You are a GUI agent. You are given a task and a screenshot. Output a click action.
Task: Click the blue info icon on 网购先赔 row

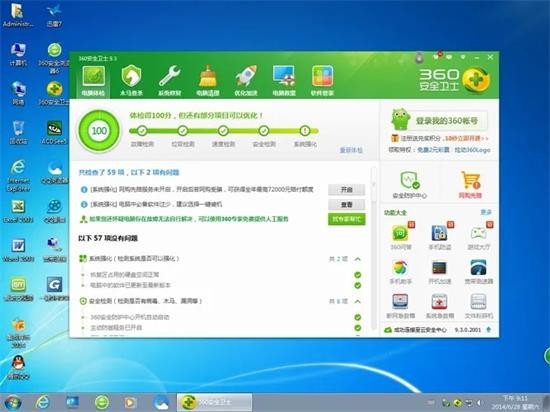tap(84, 189)
